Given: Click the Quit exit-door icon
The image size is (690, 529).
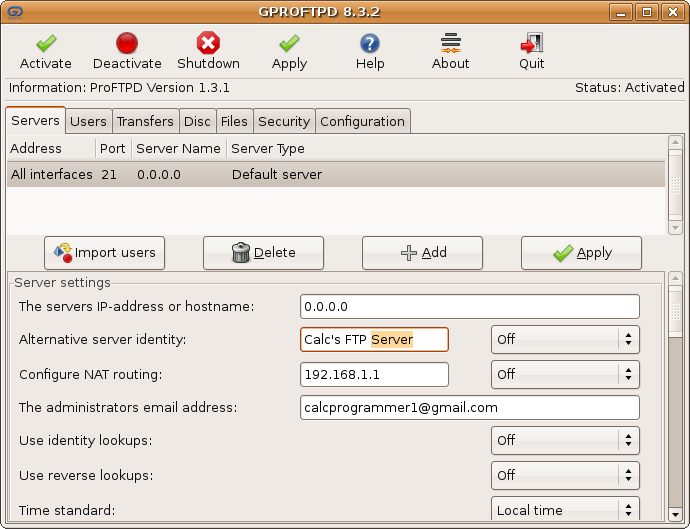Looking at the screenshot, I should [532, 43].
